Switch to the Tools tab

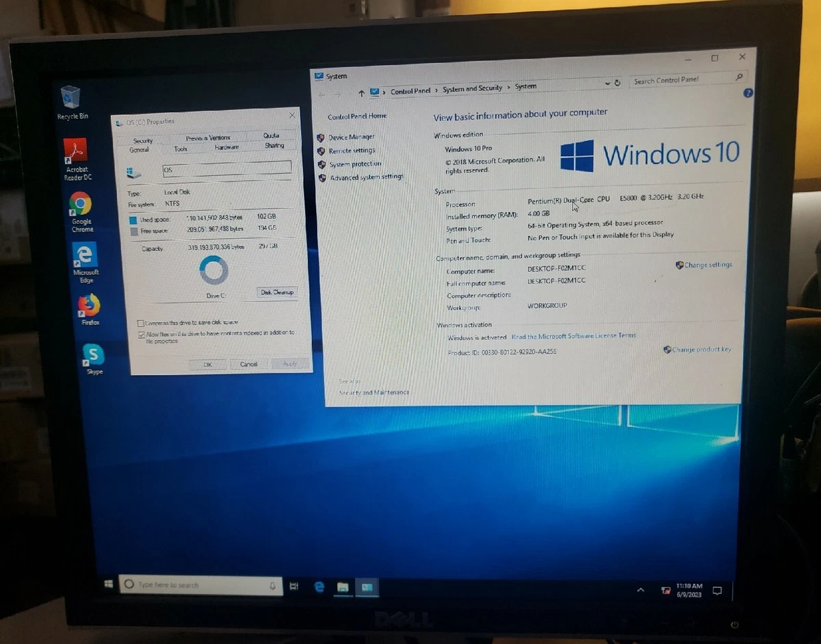point(181,149)
